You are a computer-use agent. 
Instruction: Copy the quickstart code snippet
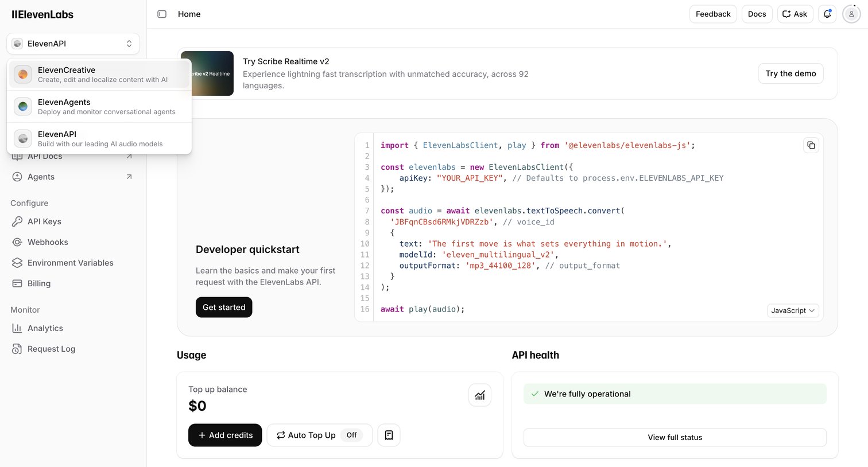[811, 145]
